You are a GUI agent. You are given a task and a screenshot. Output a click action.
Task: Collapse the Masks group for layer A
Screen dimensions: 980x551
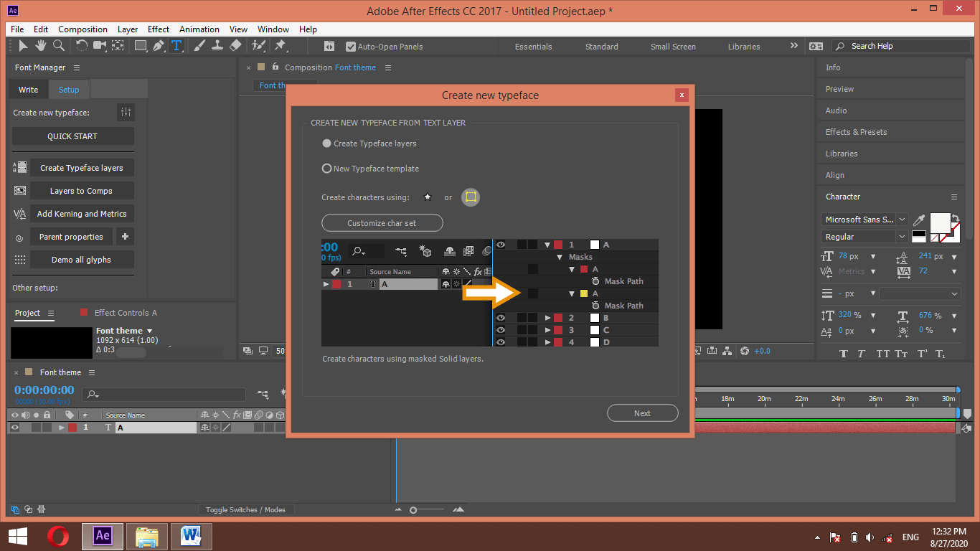coord(560,257)
